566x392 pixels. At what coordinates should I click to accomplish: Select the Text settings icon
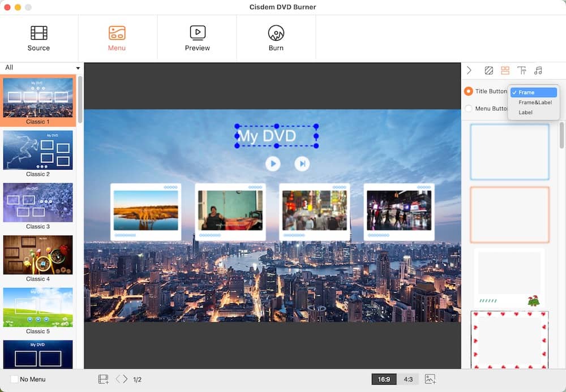click(x=523, y=70)
